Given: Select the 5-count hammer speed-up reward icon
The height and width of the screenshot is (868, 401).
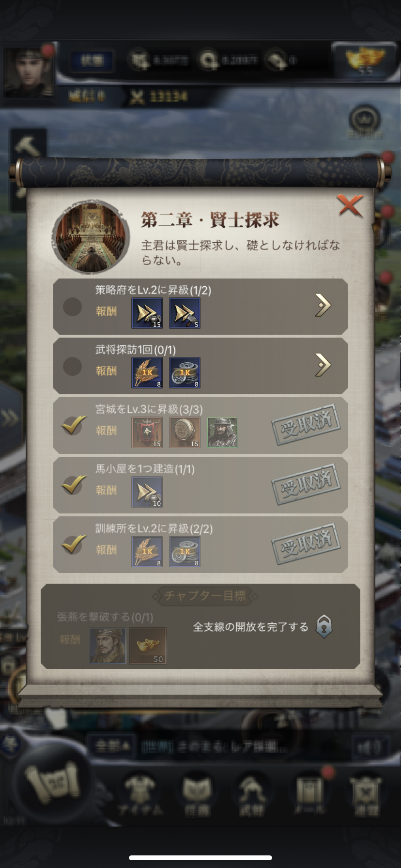Looking at the screenshot, I should (x=185, y=313).
